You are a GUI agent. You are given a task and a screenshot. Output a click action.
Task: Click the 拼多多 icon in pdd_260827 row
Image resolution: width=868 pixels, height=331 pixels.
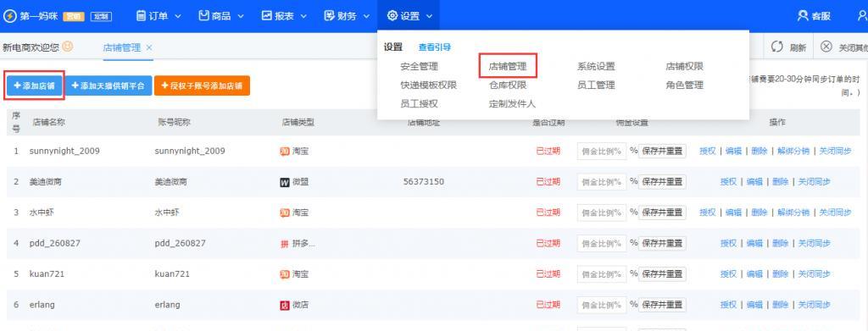pyautogui.click(x=285, y=243)
